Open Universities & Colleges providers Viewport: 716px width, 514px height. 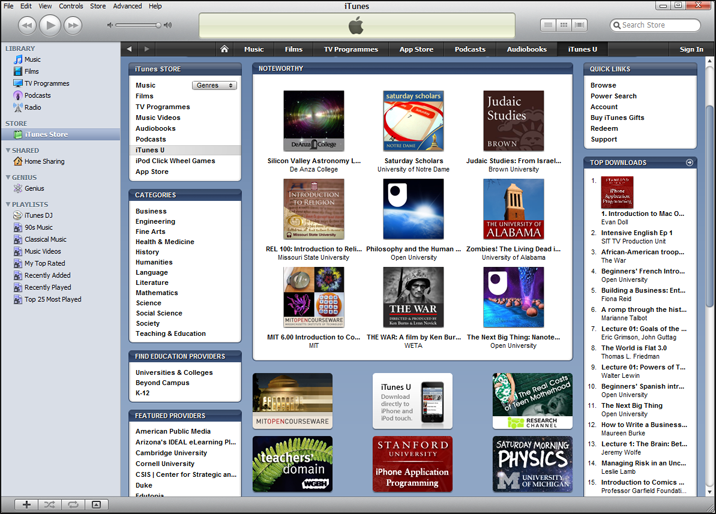[x=174, y=372]
